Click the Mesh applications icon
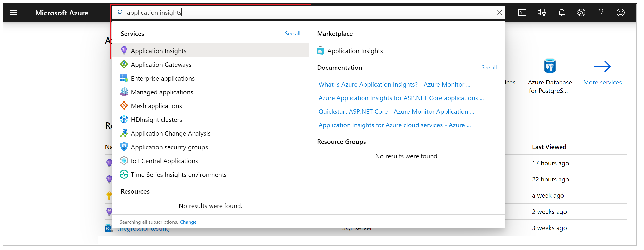The height and width of the screenshot is (250, 644). 124,106
